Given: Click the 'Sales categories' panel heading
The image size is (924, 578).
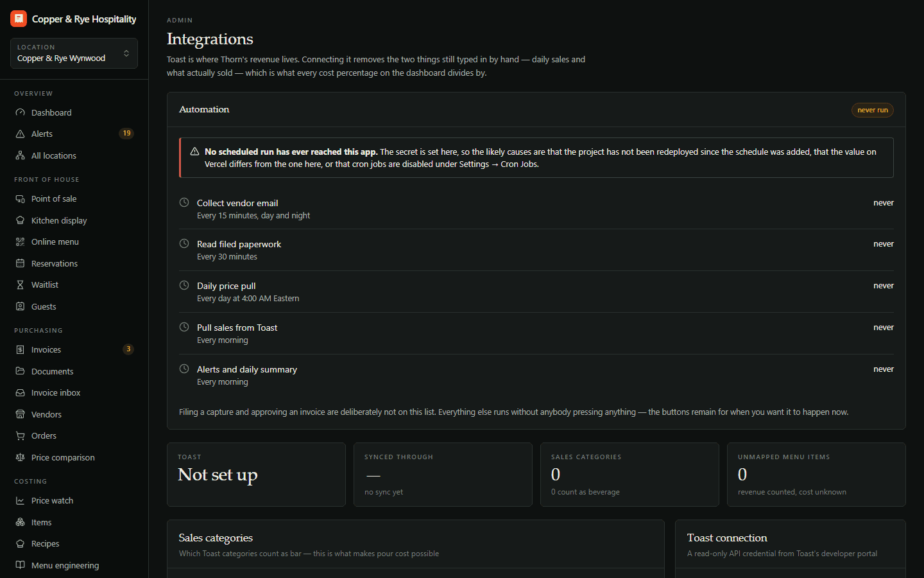Looking at the screenshot, I should click(216, 538).
